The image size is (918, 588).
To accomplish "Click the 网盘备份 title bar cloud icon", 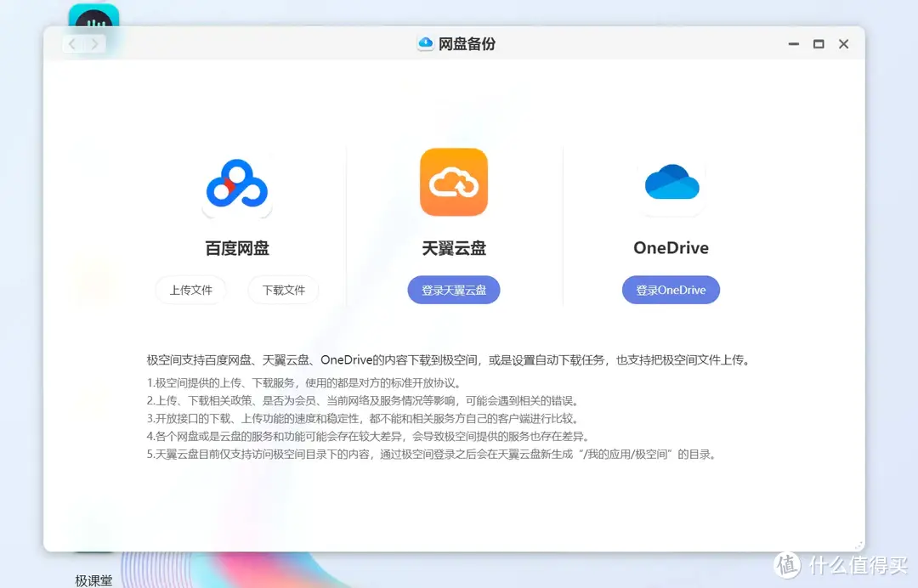I will click(x=426, y=43).
